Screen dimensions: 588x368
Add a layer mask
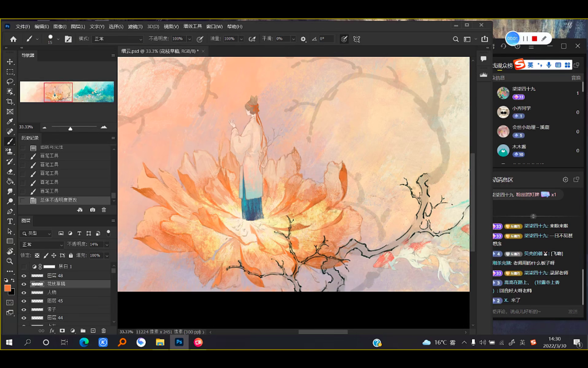click(62, 331)
